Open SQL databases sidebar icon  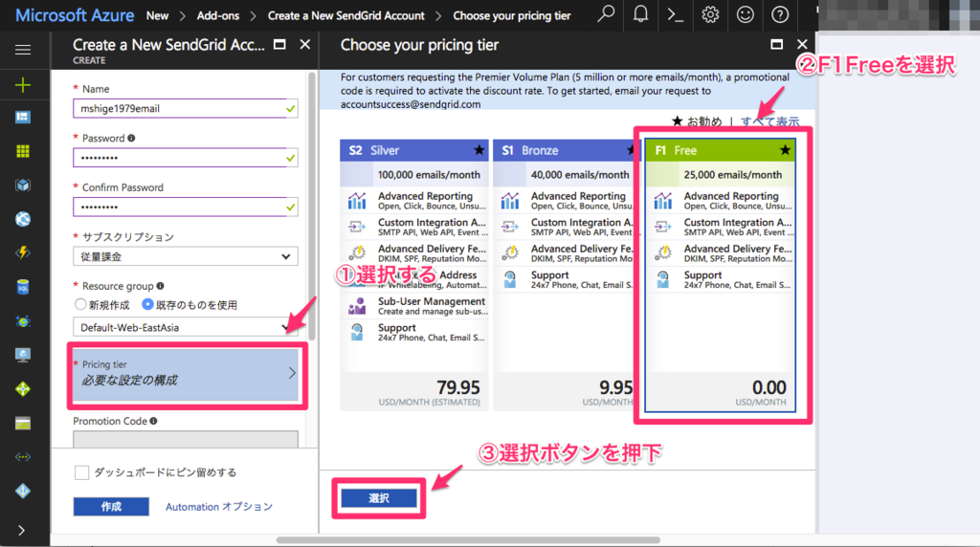click(x=23, y=287)
